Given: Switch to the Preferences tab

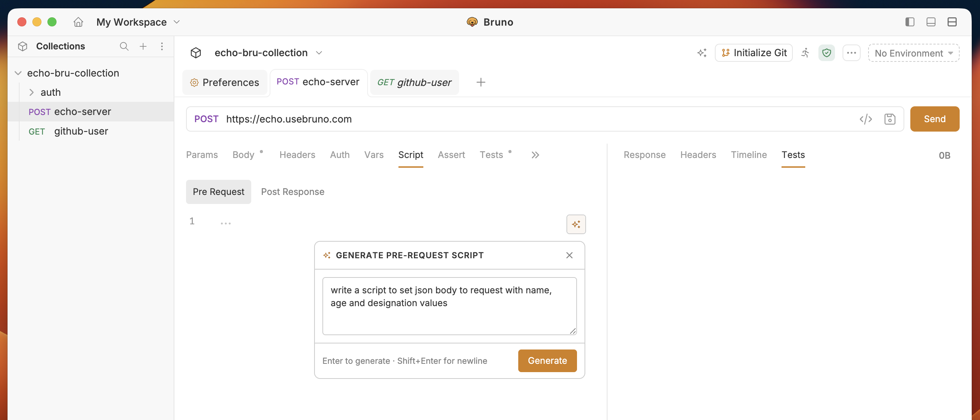Looking at the screenshot, I should tap(225, 82).
